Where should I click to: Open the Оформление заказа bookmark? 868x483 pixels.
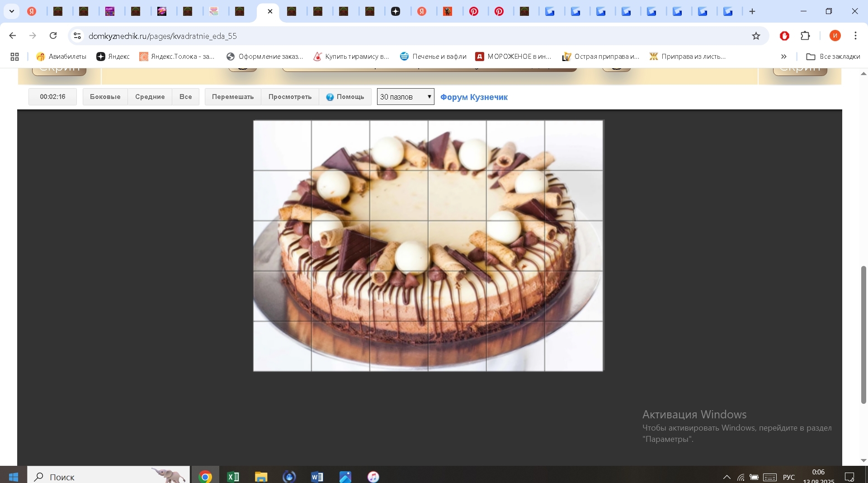pyautogui.click(x=264, y=57)
